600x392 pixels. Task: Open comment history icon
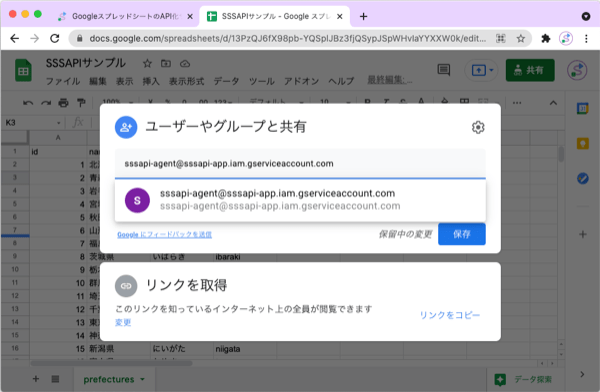pos(444,70)
